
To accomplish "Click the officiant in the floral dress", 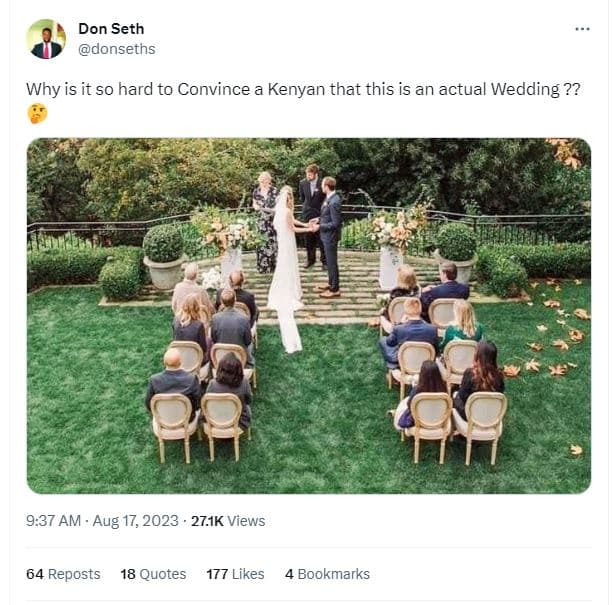I will click(x=266, y=225).
